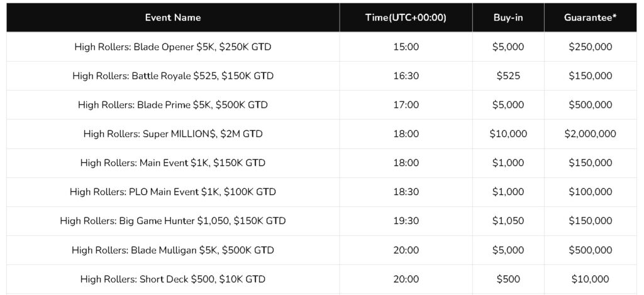
Task: Select the Big Game Hunter $1,050 event
Action: 173,221
